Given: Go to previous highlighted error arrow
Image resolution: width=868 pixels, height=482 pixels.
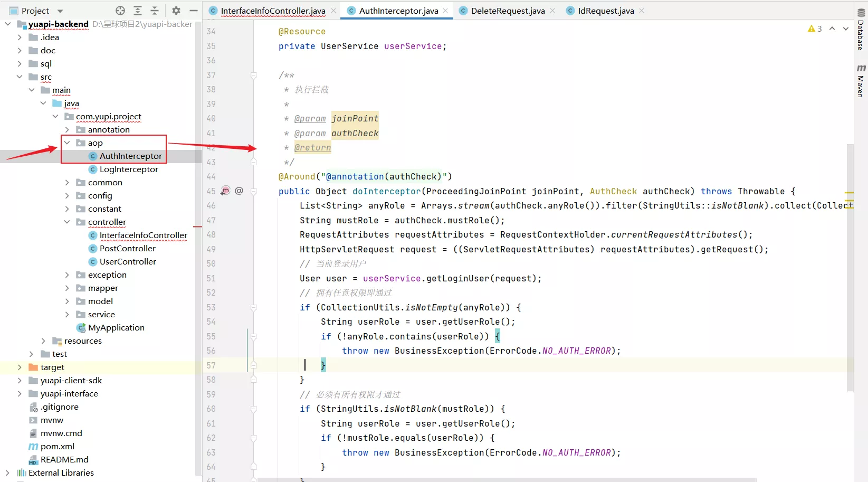Looking at the screenshot, I should (x=832, y=29).
